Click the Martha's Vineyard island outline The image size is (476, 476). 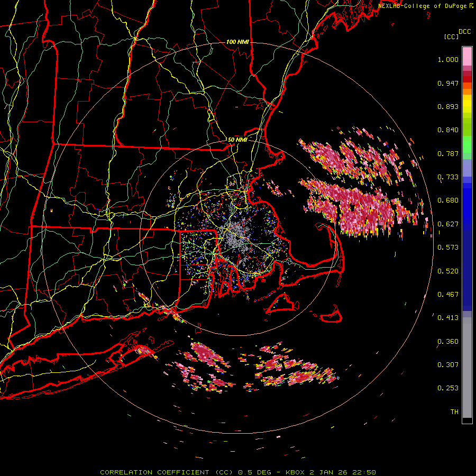click(281, 304)
